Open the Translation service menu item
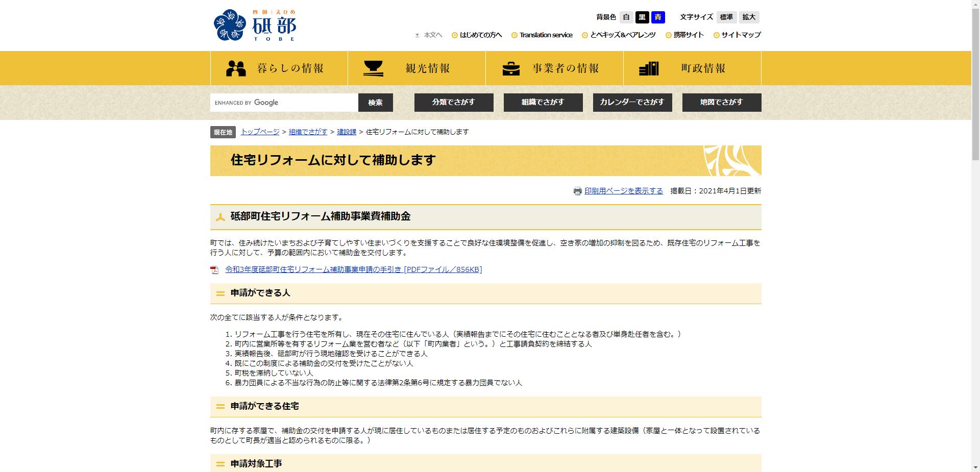This screenshot has height=472, width=980. (x=545, y=35)
